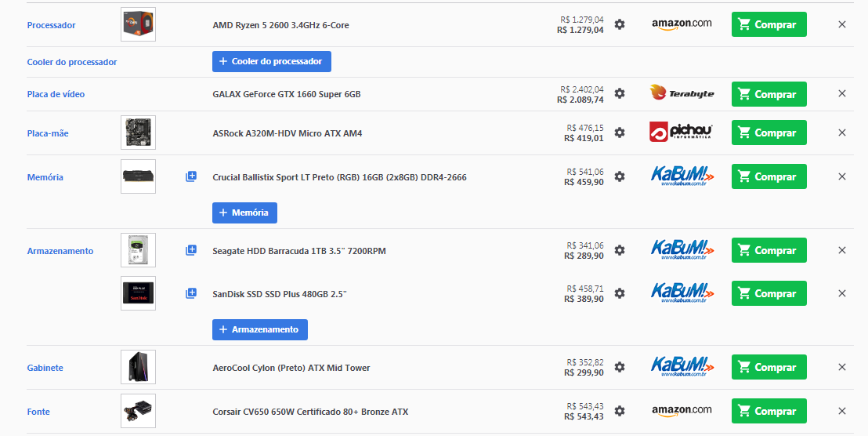Remove Corsair CV650 power supply from list
Viewport: 868px width, 436px height.
(842, 411)
